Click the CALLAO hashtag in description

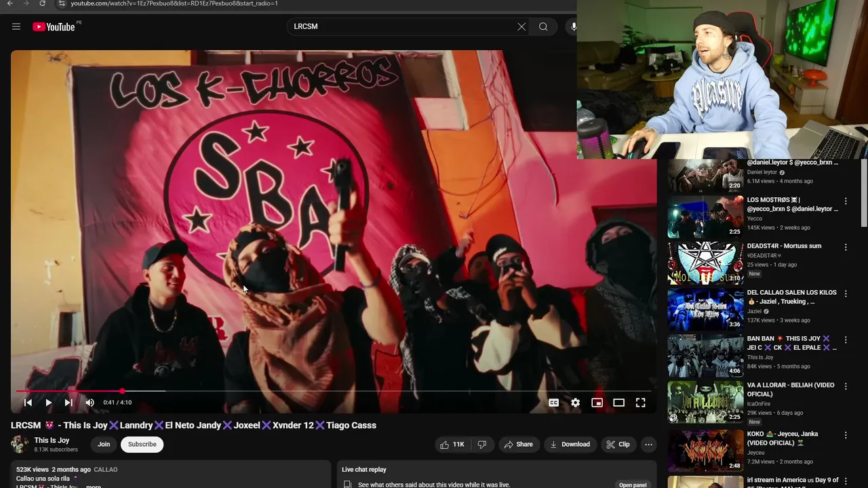tap(106, 470)
